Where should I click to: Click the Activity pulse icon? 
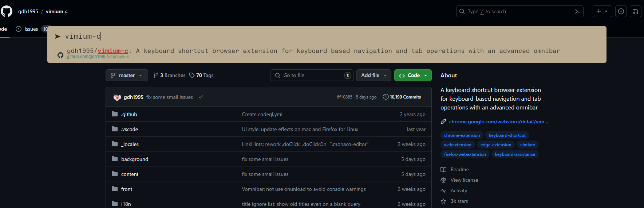click(x=443, y=190)
